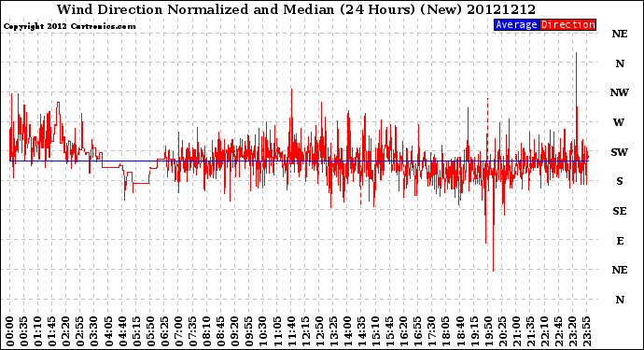Screen dimensions: 644x350
Task: Click the 22:45 time axis label
Action: pyautogui.click(x=558, y=331)
